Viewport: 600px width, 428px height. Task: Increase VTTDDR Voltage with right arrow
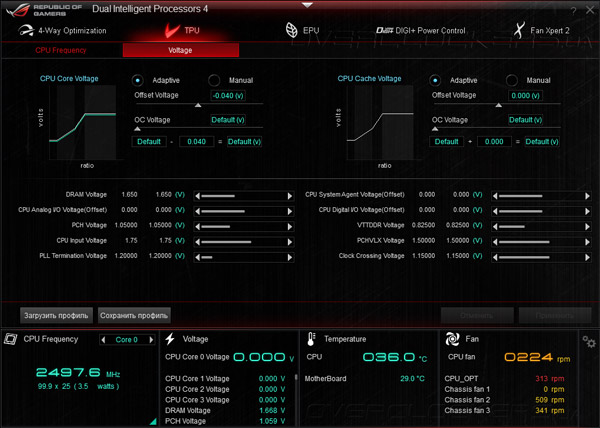587,227
